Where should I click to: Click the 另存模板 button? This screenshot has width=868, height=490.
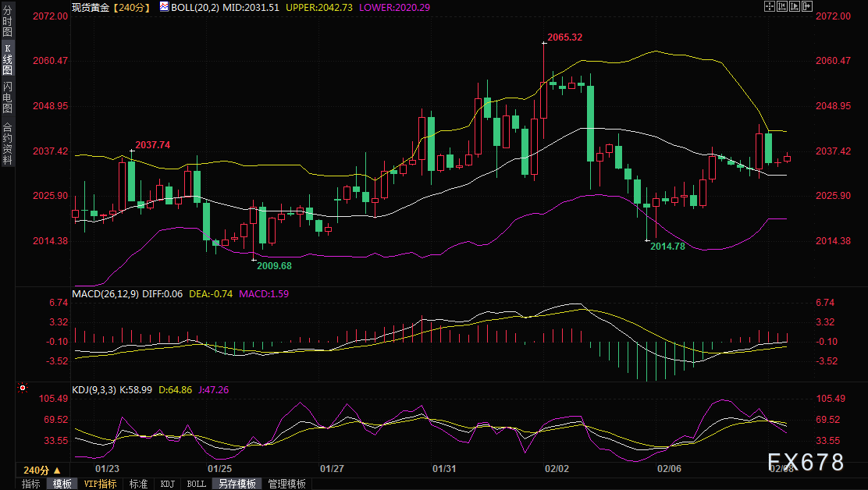click(x=237, y=484)
